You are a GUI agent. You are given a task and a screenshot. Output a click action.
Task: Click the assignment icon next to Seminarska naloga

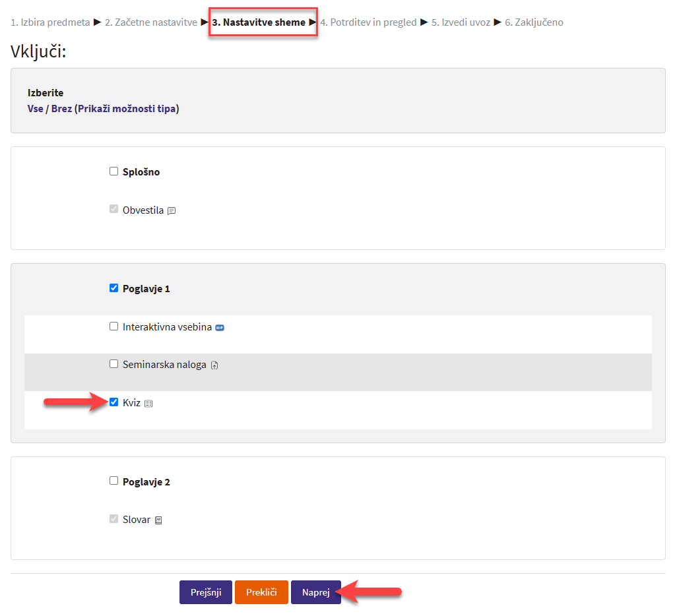tap(214, 365)
